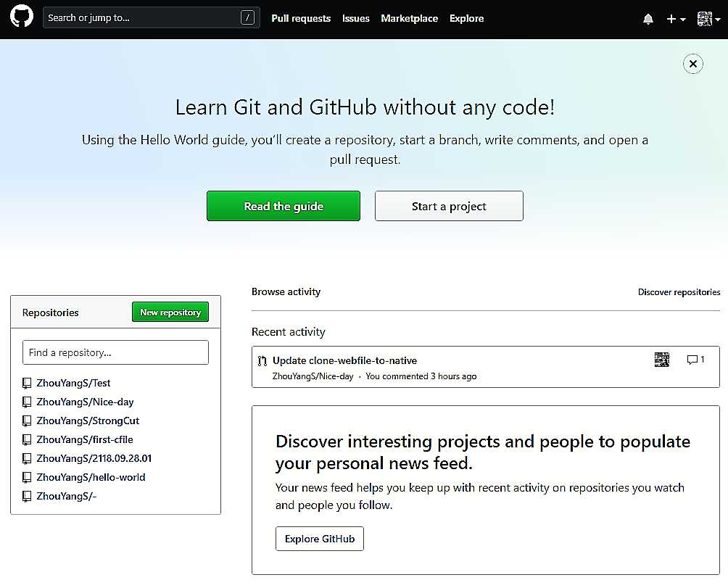The height and width of the screenshot is (588, 728).
Task: Open the notifications bell
Action: pyautogui.click(x=648, y=19)
